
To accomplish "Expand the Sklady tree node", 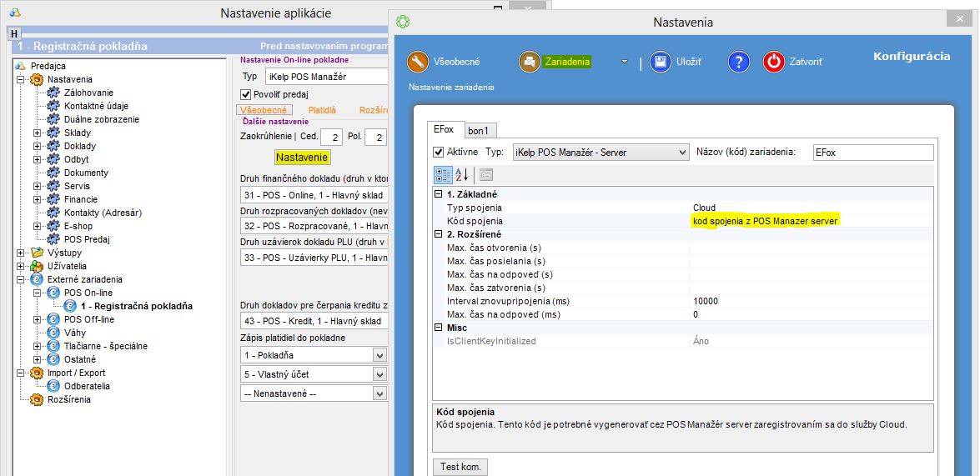I will pyautogui.click(x=37, y=133).
